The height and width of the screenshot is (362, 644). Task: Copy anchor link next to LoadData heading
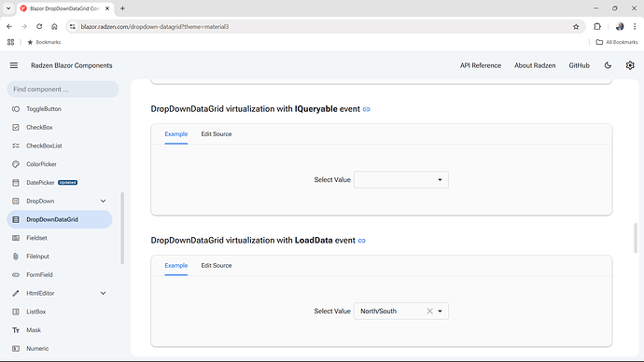click(362, 241)
